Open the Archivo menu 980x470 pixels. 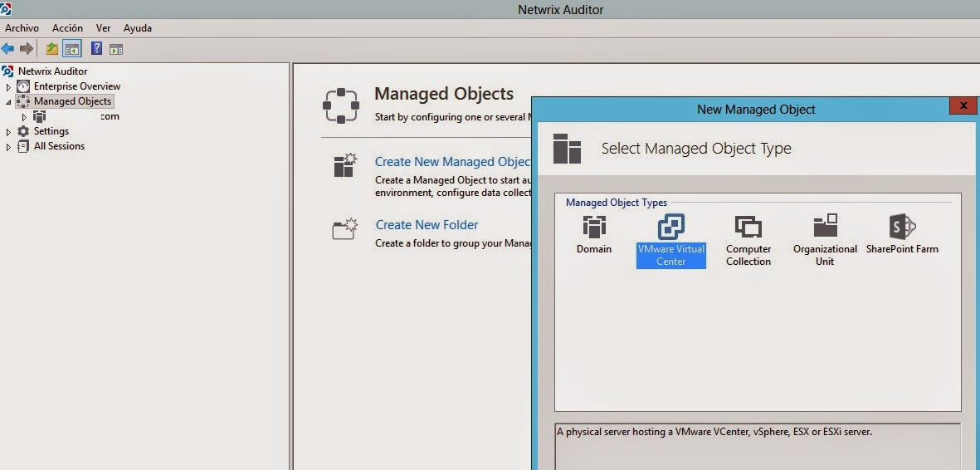[22, 28]
